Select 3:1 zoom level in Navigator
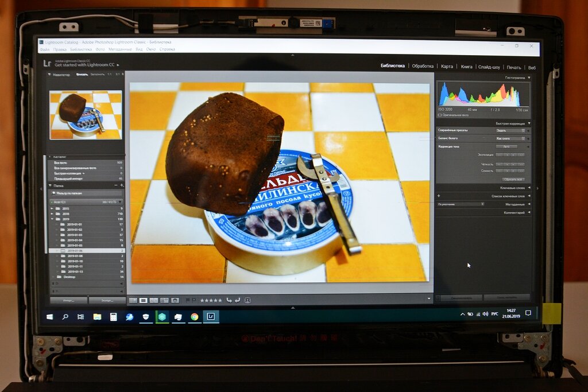 117,74
